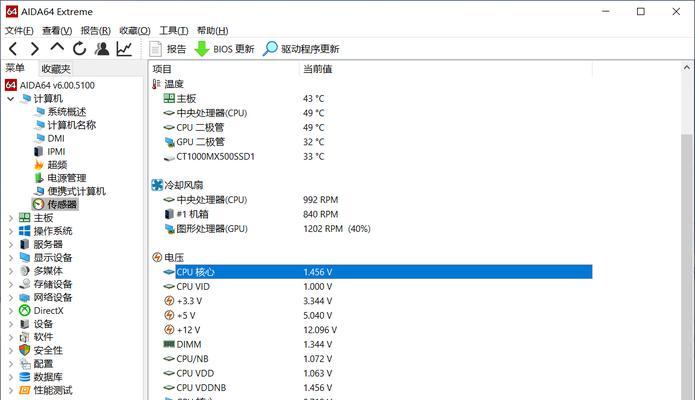Click the 主板 motherboard tree icon
695x400 pixels.
tap(25, 218)
